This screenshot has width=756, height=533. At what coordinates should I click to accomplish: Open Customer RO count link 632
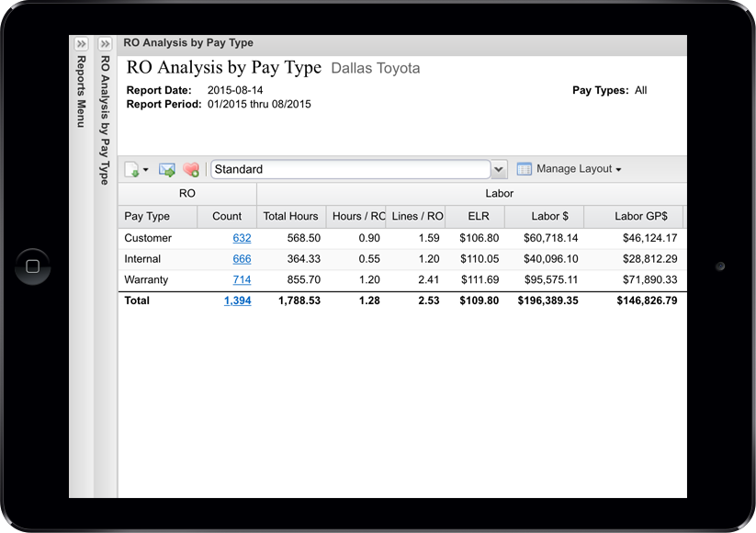point(241,238)
